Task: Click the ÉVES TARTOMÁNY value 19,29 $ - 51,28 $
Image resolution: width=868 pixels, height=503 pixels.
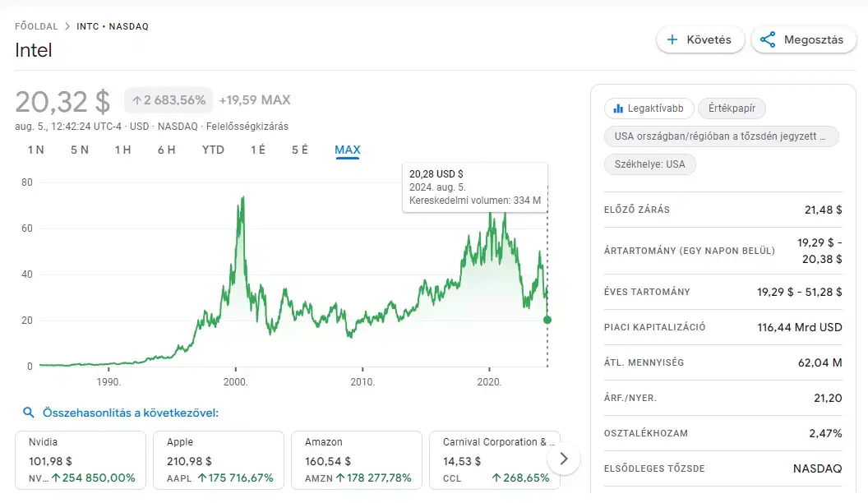Action: click(799, 292)
